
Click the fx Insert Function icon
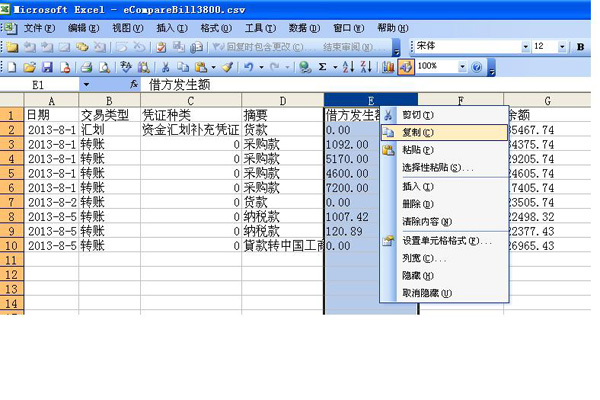134,86
